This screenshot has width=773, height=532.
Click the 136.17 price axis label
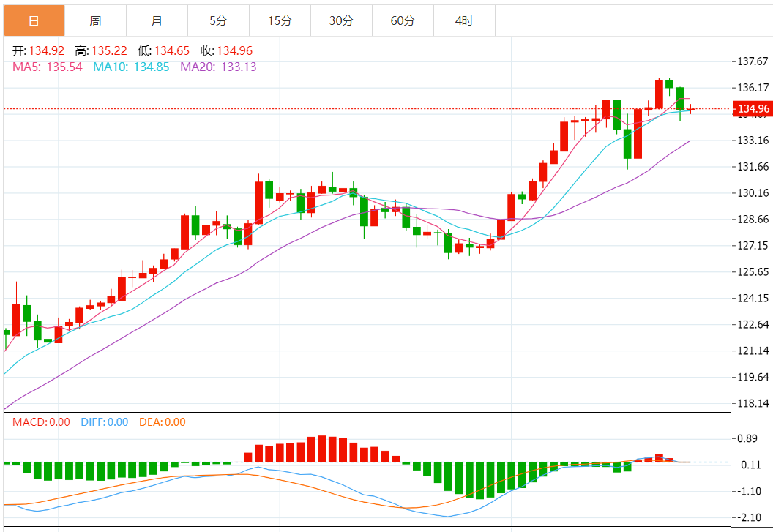[x=753, y=88]
